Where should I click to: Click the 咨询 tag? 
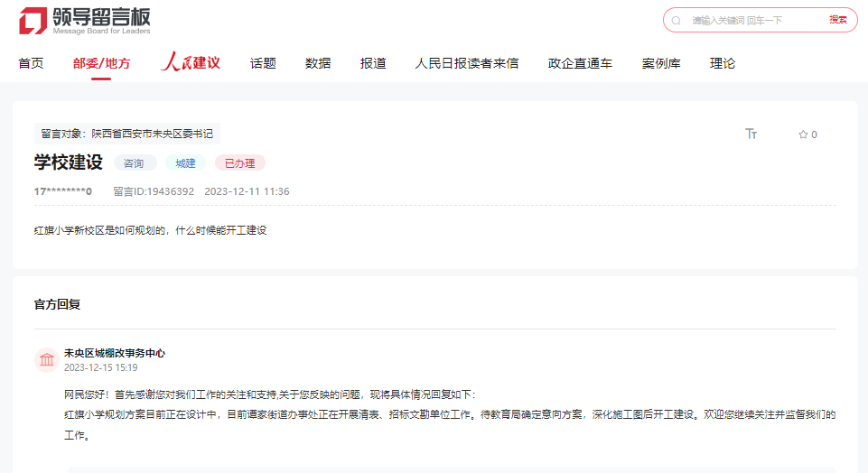[135, 163]
